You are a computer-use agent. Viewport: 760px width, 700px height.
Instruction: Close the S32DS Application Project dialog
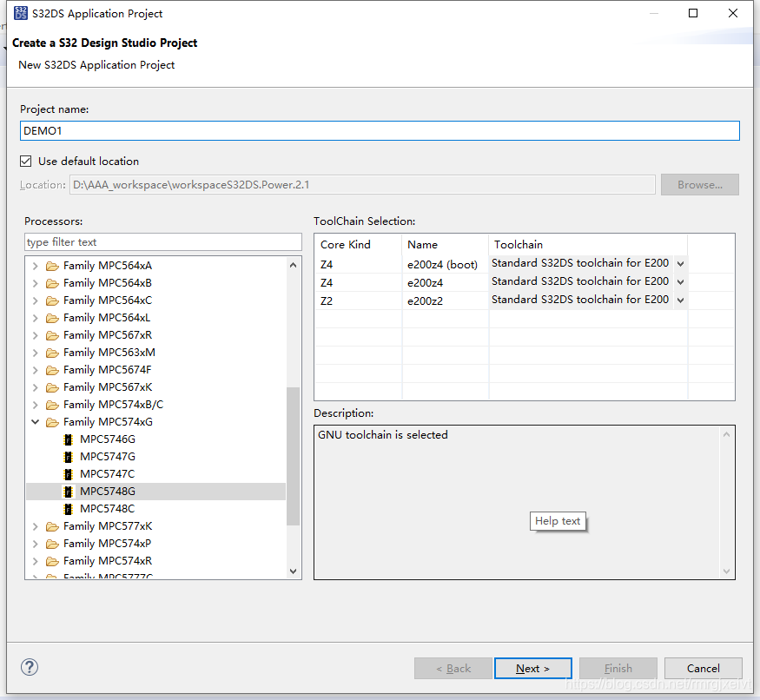click(x=733, y=13)
